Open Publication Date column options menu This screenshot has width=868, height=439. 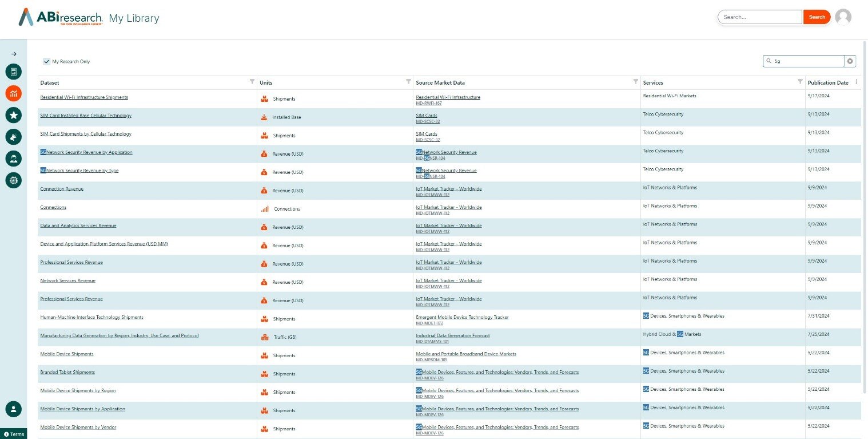point(856,82)
